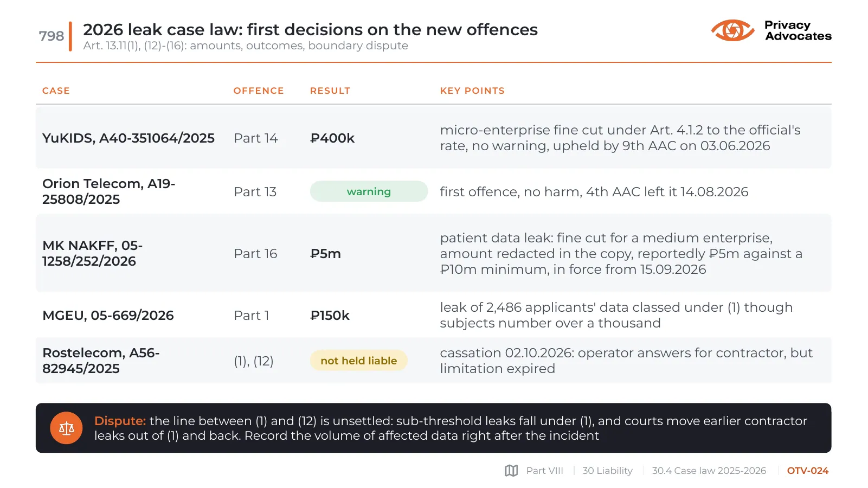Image resolution: width=868 pixels, height=488 pixels.
Task: Click the micro-enterprise fine key point text
Action: pos(620,138)
